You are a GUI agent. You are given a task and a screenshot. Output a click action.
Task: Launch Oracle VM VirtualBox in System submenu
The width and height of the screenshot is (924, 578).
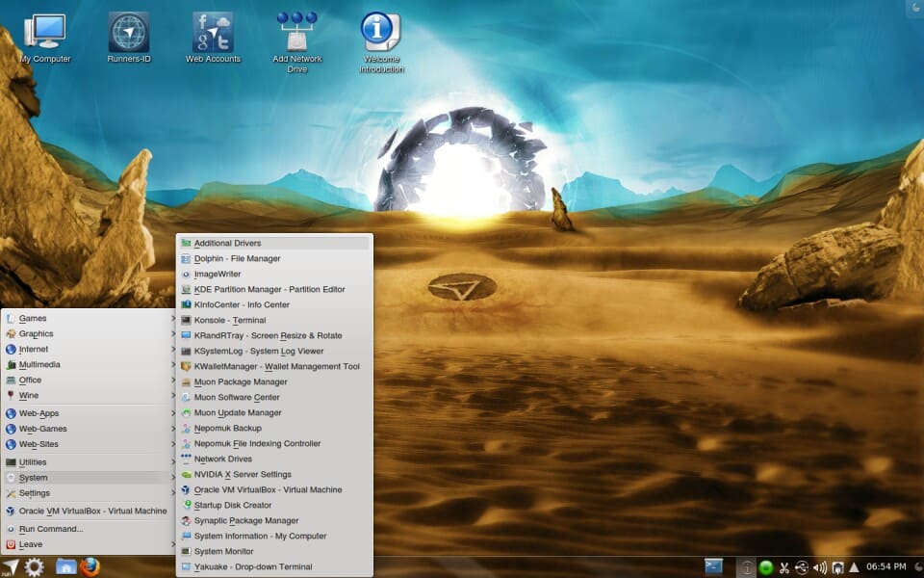(274, 489)
